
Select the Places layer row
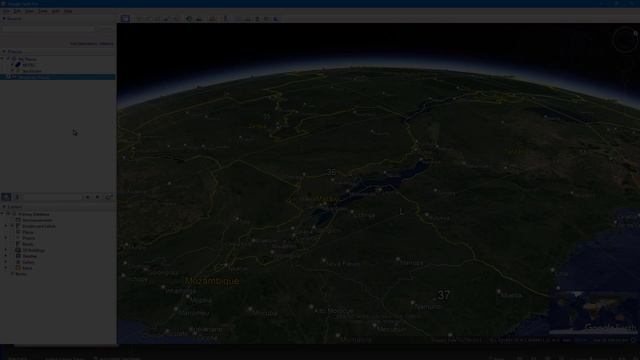tap(28, 232)
